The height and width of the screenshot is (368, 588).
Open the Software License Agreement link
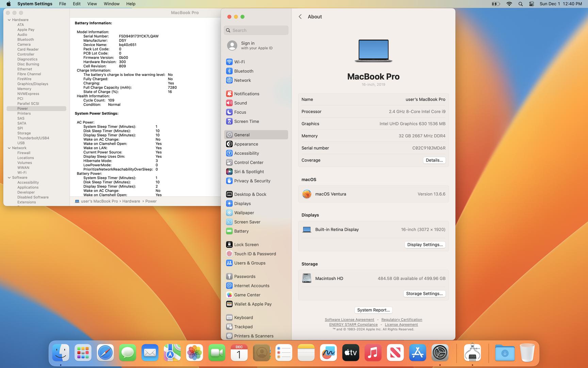point(349,320)
